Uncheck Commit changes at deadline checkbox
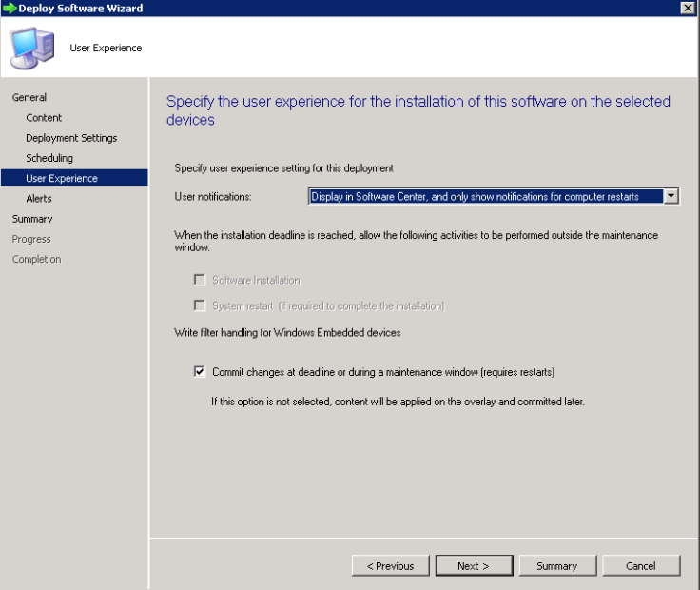This screenshot has height=590, width=700. [x=200, y=372]
